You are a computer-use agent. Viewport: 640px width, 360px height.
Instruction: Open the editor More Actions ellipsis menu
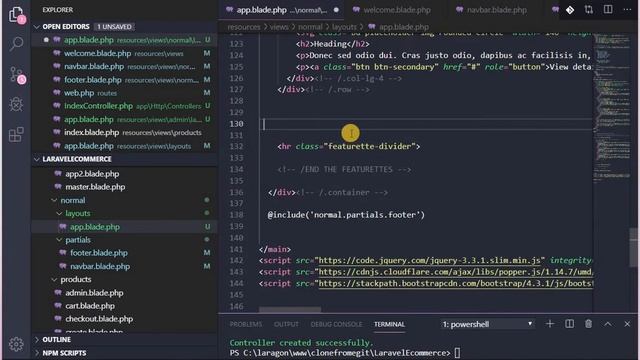[627, 9]
